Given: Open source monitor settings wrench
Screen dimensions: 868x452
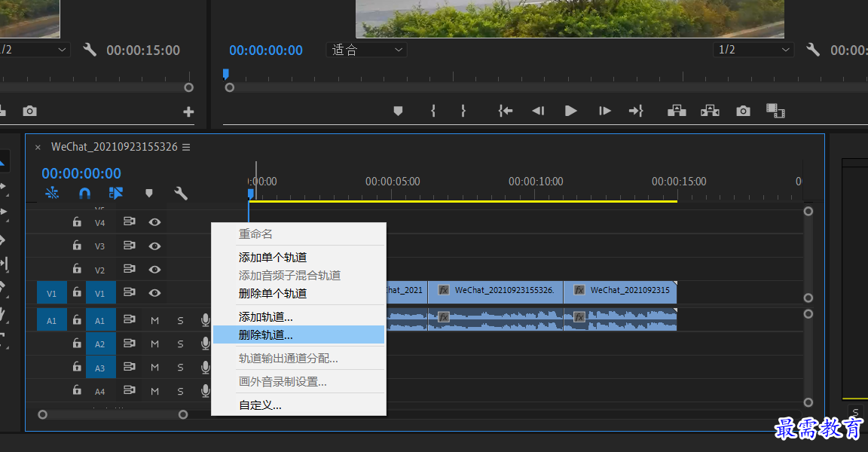Looking at the screenshot, I should [89, 50].
